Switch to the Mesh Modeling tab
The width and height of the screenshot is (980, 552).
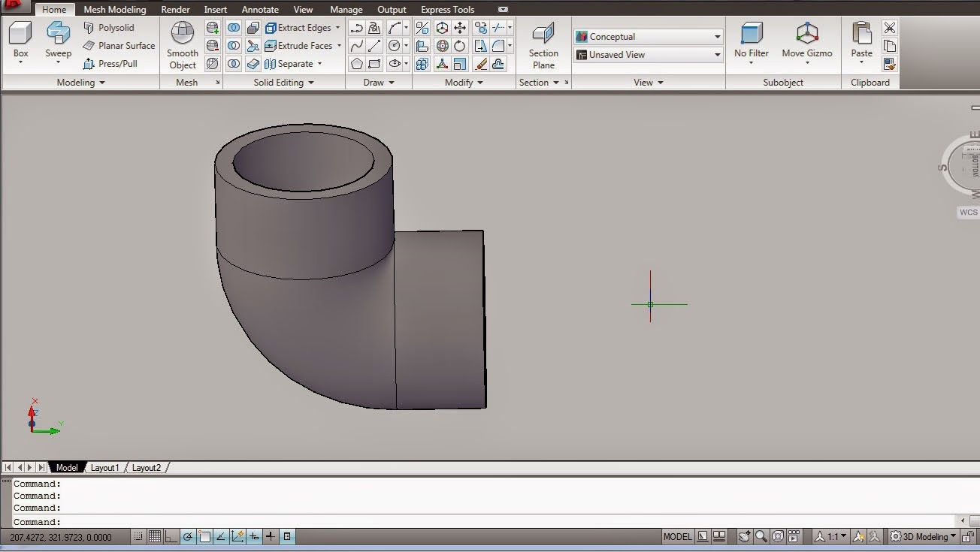coord(115,10)
